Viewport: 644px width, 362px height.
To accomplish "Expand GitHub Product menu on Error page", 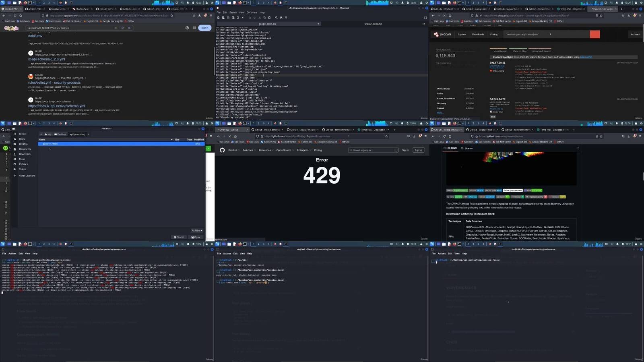I will (x=234, y=150).
